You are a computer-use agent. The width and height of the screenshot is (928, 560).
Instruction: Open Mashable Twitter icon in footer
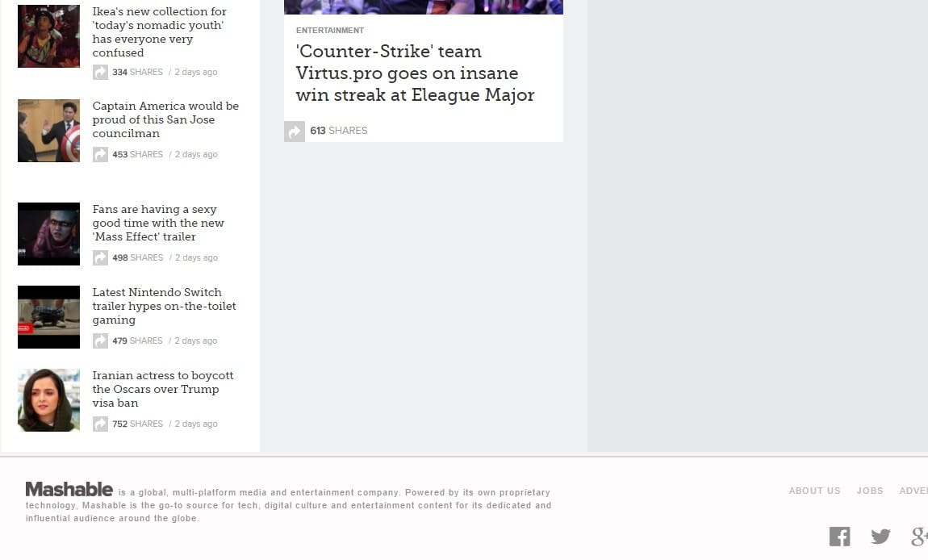[x=880, y=537]
